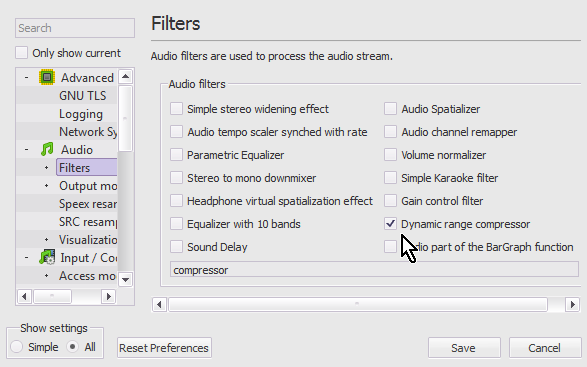Click the tree's vertical scroll up arrow
Screen dimensions: 587x367
click(x=125, y=77)
